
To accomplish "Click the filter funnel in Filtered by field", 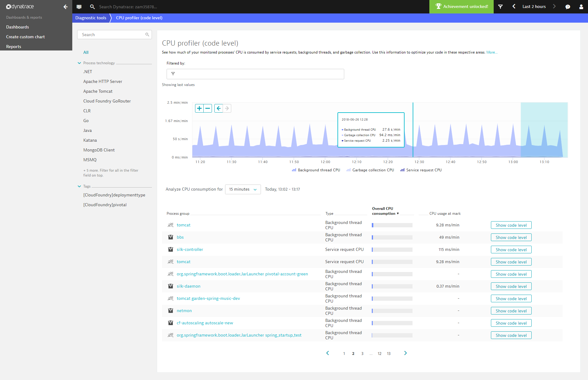I will coord(173,74).
